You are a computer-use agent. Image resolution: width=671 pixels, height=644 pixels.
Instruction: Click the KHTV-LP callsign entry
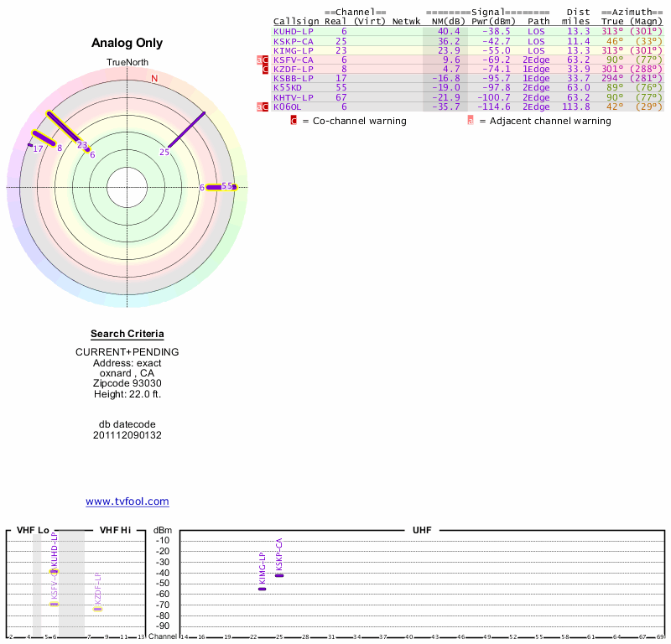point(293,97)
